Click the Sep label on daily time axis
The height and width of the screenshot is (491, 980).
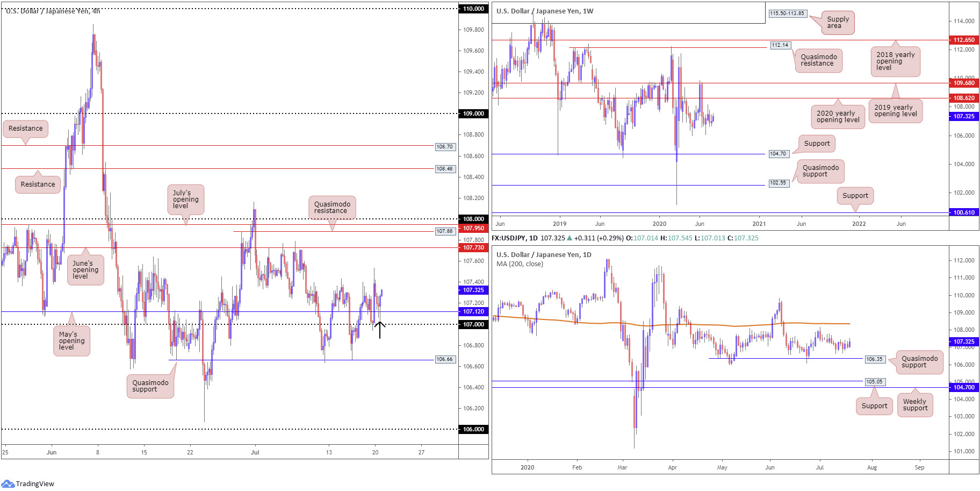click(919, 467)
